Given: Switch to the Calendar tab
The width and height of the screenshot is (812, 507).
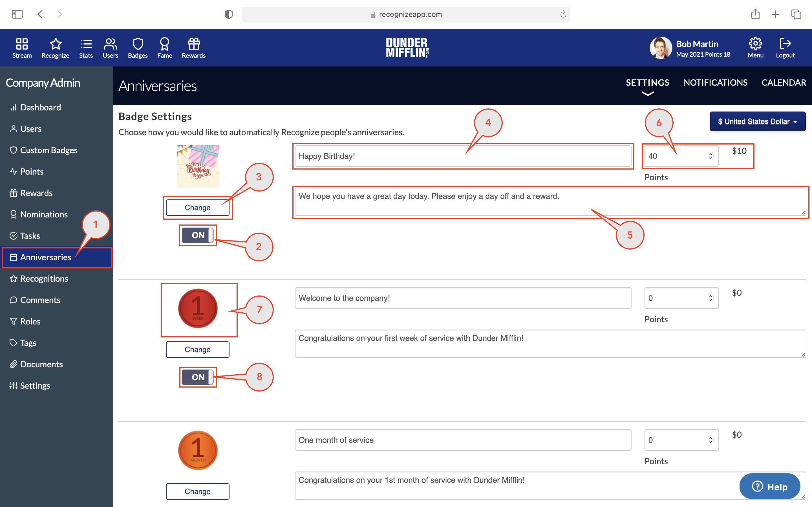Looking at the screenshot, I should (784, 83).
